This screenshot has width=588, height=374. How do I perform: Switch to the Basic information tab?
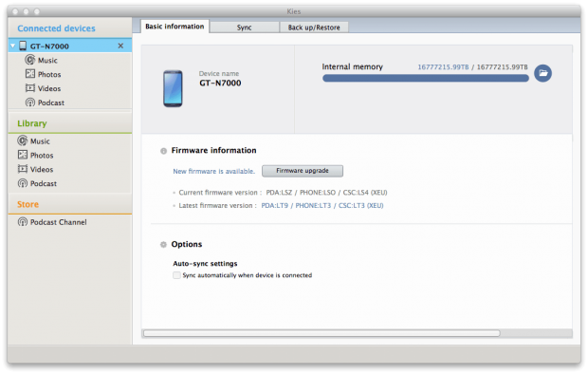[x=175, y=27]
